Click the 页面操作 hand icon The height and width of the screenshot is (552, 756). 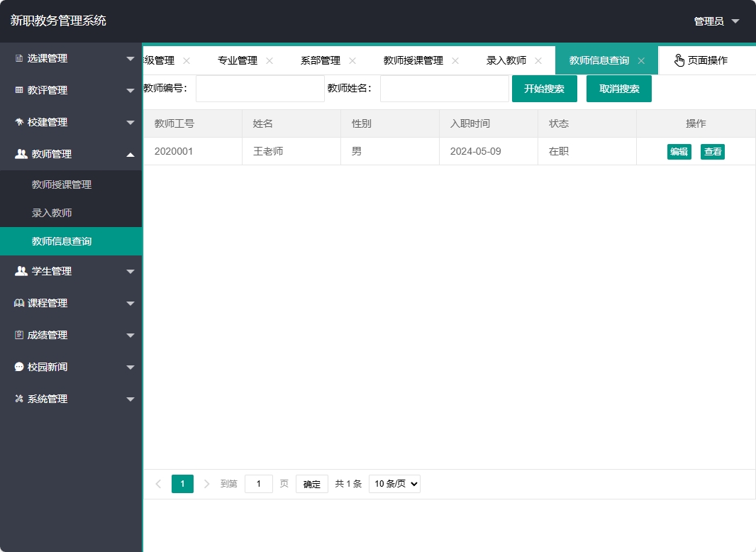(x=679, y=60)
